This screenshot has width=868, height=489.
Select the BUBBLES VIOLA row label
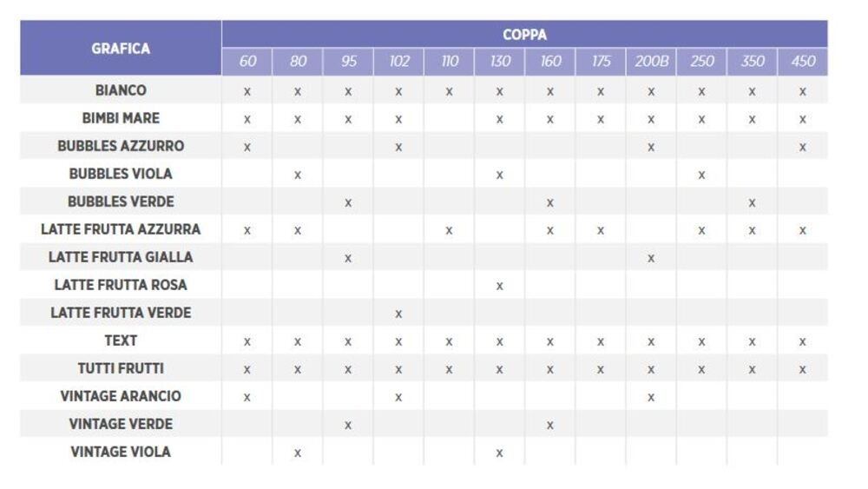121,174
